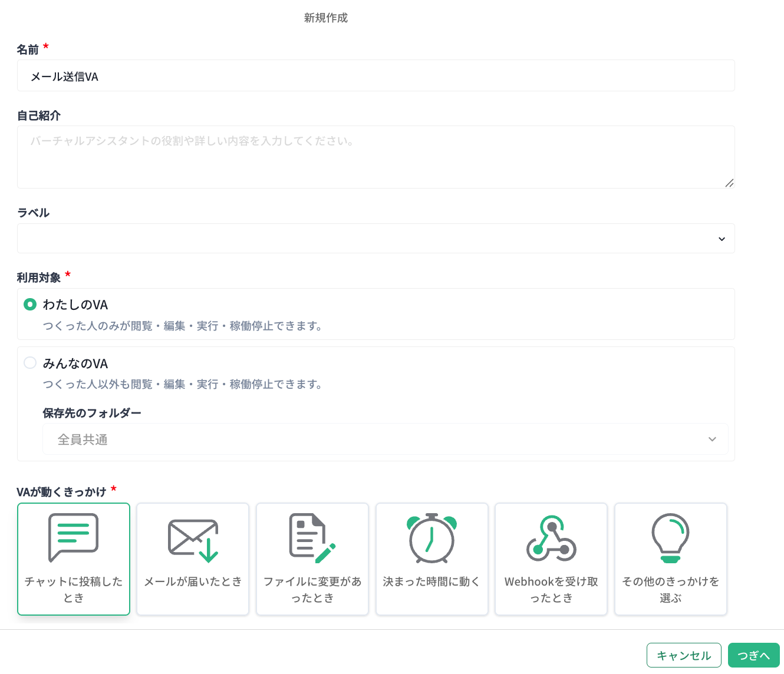Pick the file changed document icon
The height and width of the screenshot is (674, 784).
[x=312, y=538]
